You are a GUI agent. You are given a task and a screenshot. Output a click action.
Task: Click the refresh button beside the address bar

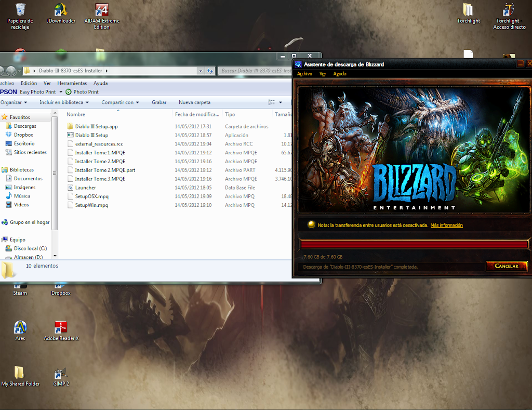[210, 71]
